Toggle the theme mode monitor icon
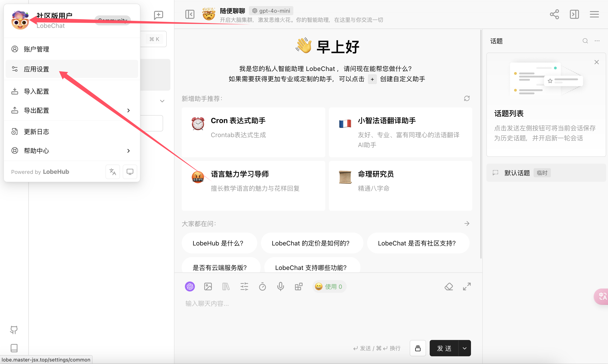Image resolution: width=608 pixels, height=364 pixels. tap(130, 172)
